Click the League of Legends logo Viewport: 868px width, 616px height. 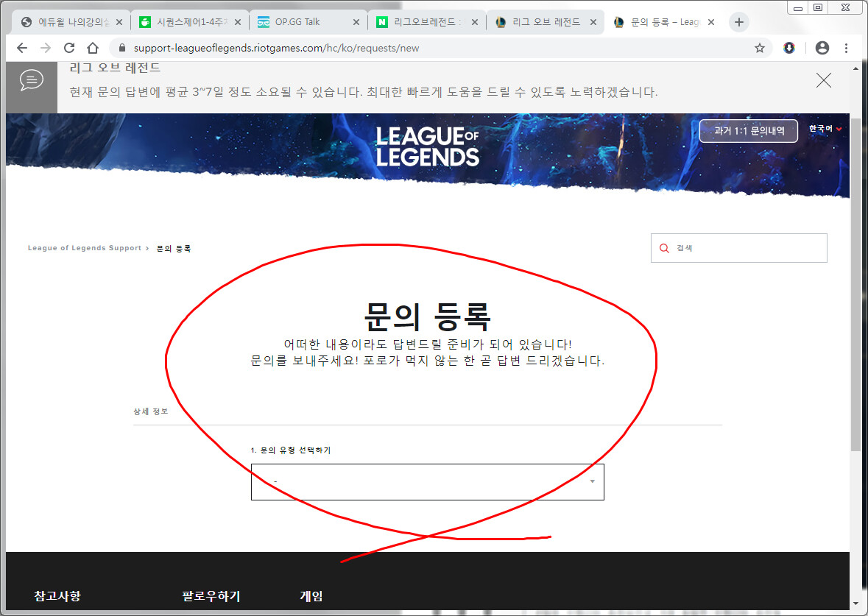click(x=427, y=146)
